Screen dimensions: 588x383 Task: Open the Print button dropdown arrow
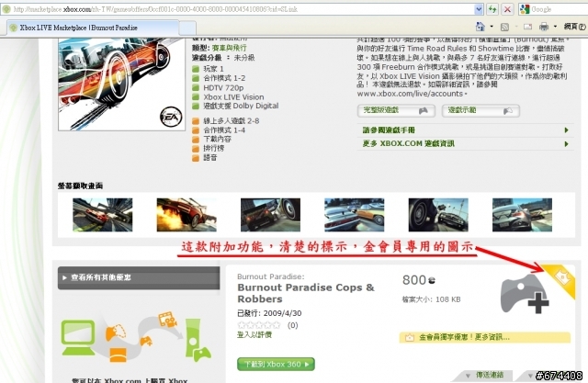[x=555, y=27]
